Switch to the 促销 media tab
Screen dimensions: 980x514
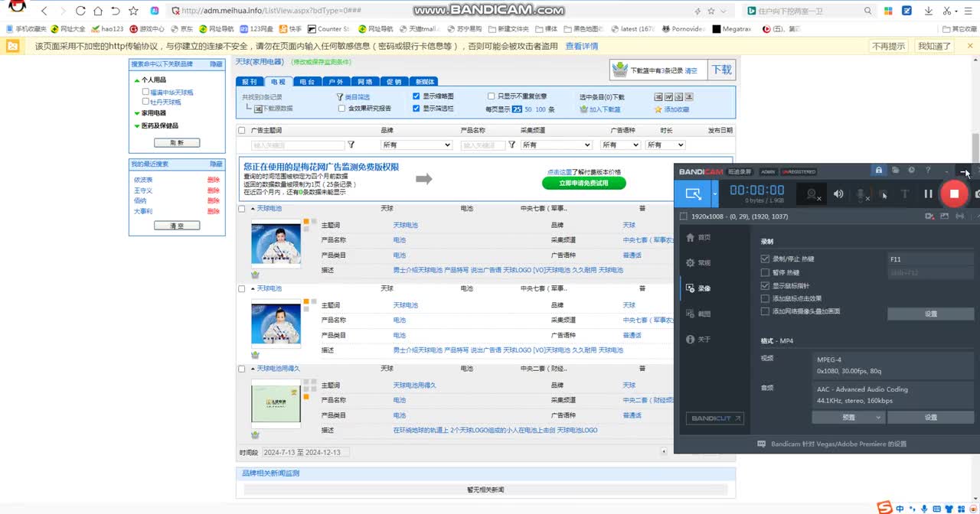click(x=394, y=82)
